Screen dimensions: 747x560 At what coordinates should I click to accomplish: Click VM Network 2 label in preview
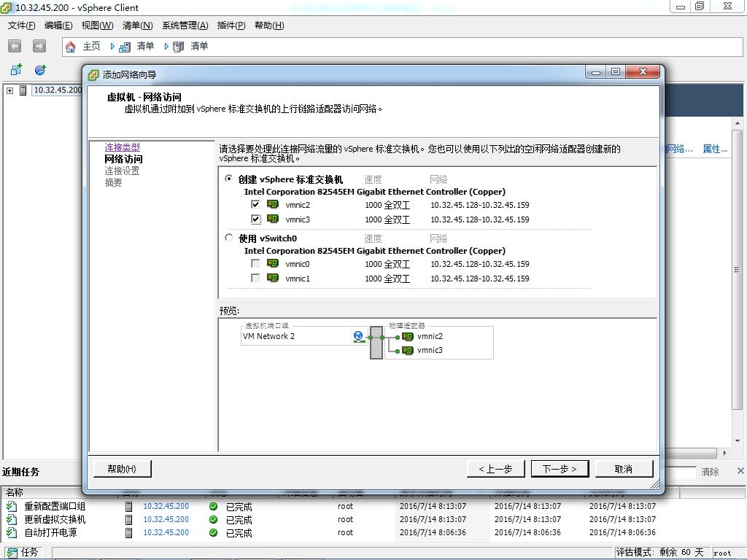tap(268, 336)
